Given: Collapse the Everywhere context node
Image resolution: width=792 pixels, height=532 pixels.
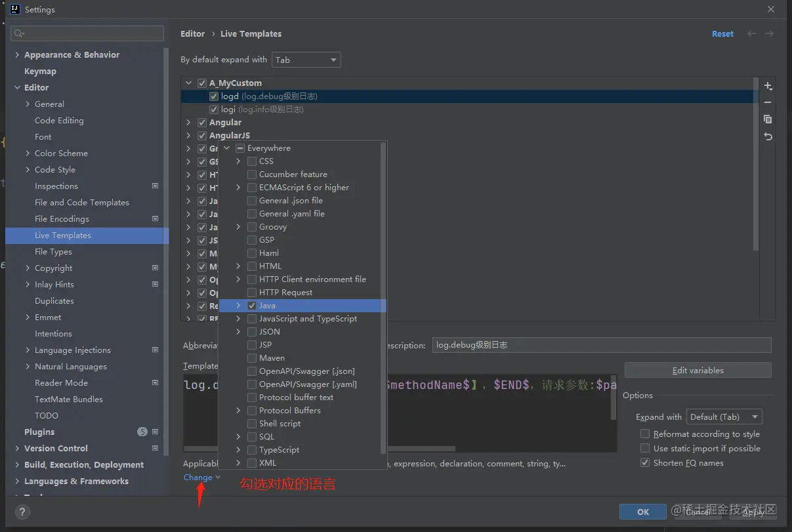Looking at the screenshot, I should click(227, 148).
